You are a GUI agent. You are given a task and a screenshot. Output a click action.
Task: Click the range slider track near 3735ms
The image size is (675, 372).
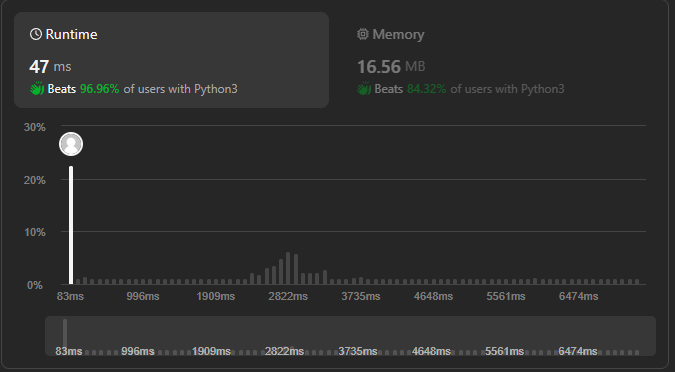pyautogui.click(x=358, y=336)
